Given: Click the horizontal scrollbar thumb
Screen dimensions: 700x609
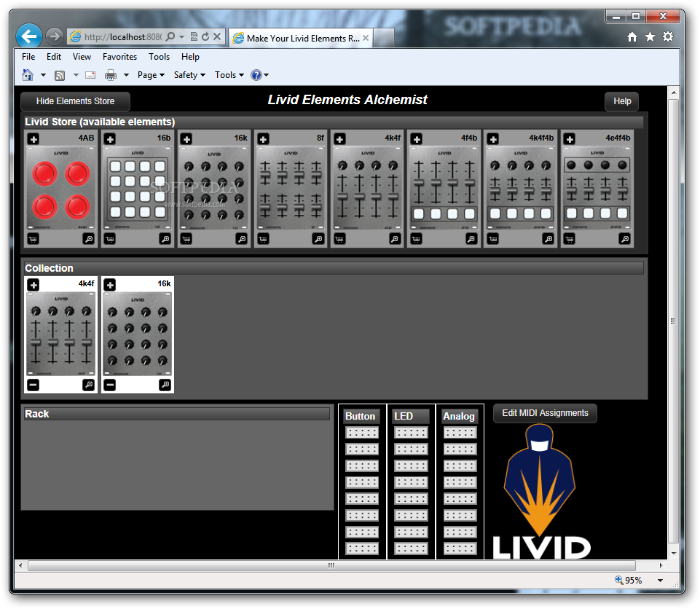Looking at the screenshot, I should pyautogui.click(x=331, y=565).
